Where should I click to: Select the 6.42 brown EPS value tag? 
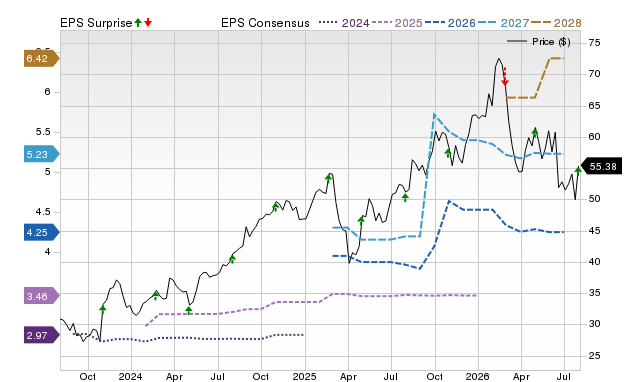(42, 58)
